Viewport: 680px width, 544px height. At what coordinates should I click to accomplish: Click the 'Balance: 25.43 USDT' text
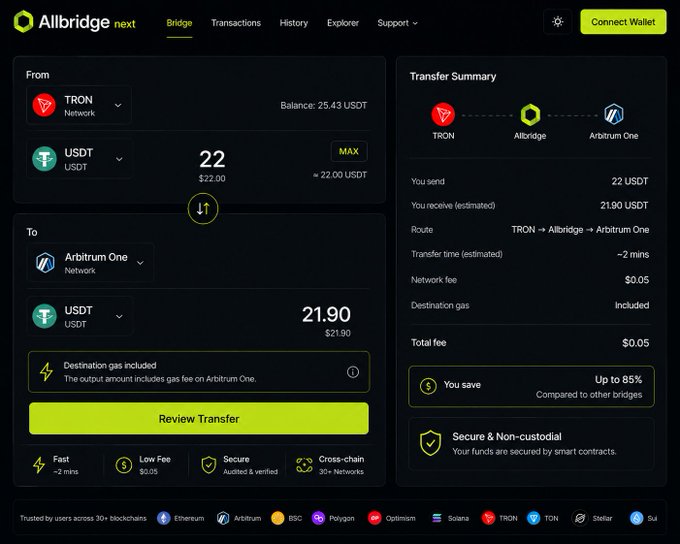click(324, 105)
